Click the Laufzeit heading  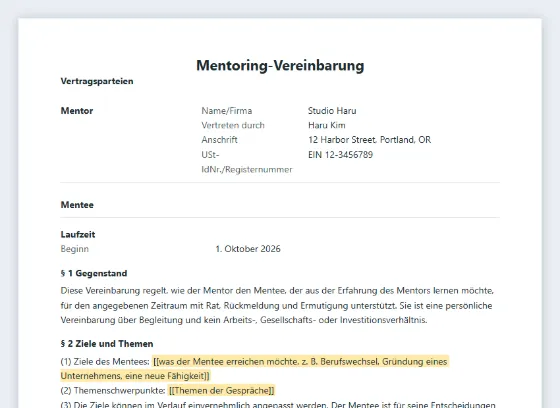tap(78, 234)
